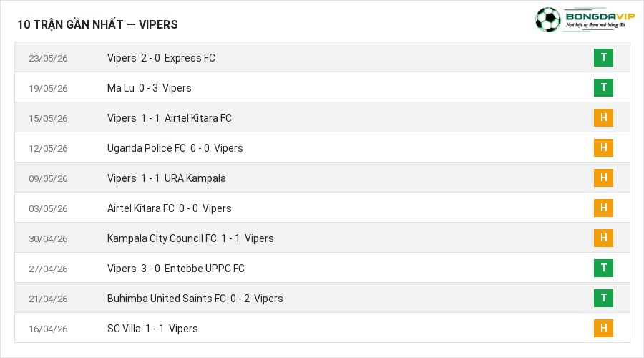
Task: Click green T badge for Entebbe UPPC match
Action: tap(603, 268)
